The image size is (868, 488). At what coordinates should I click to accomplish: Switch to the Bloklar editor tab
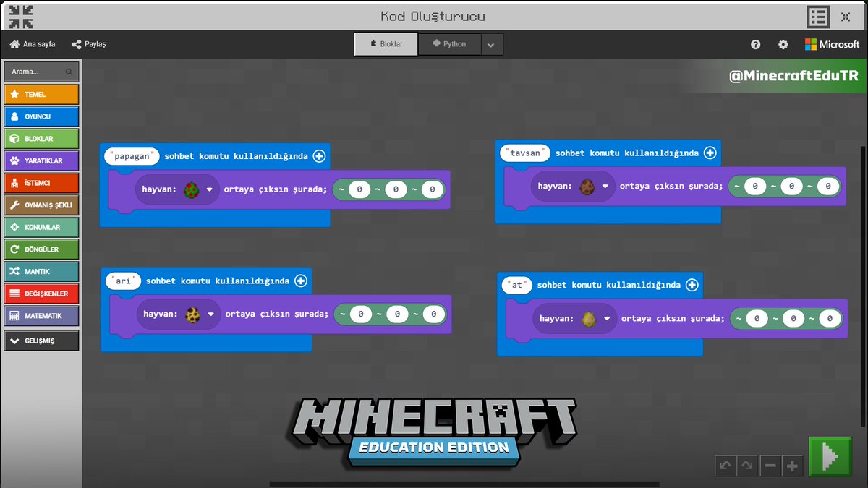pyautogui.click(x=386, y=44)
